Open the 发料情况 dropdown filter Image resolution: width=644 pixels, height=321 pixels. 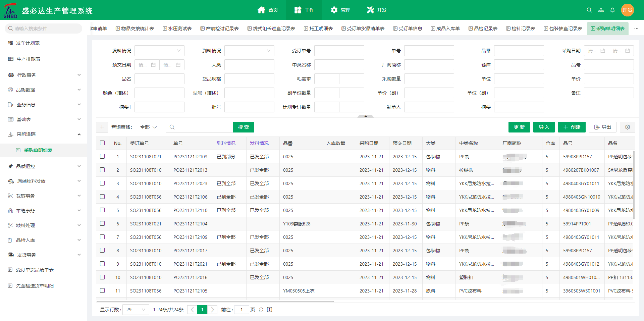tap(159, 51)
